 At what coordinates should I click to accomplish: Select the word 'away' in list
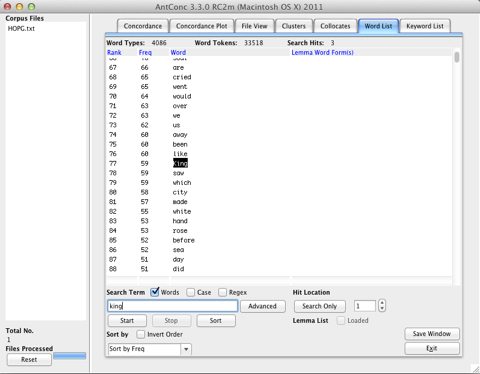tap(180, 135)
